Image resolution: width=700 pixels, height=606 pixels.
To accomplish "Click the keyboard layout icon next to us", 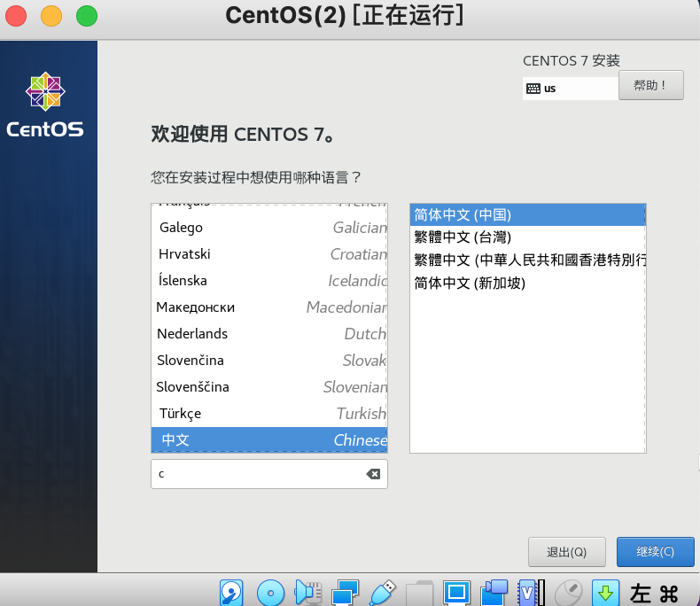I will click(x=533, y=89).
